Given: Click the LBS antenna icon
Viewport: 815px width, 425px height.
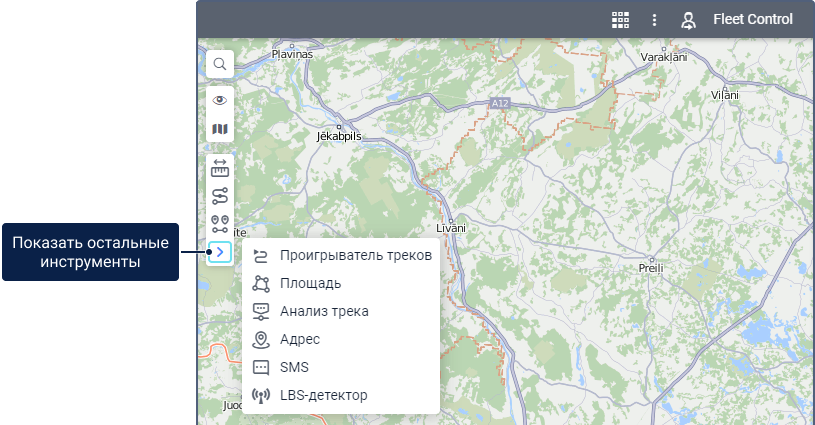Looking at the screenshot, I should (x=262, y=395).
